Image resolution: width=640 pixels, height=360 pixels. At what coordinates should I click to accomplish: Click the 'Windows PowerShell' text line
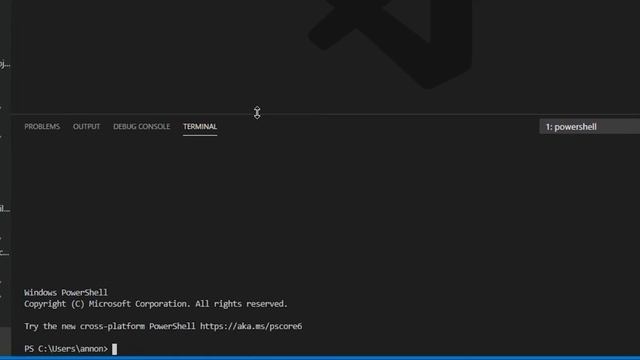click(66, 293)
